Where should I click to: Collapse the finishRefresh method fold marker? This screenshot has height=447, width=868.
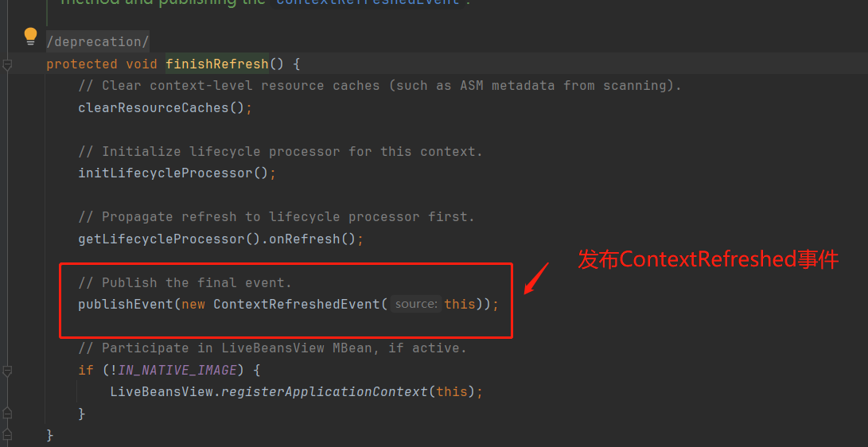[x=7, y=64]
